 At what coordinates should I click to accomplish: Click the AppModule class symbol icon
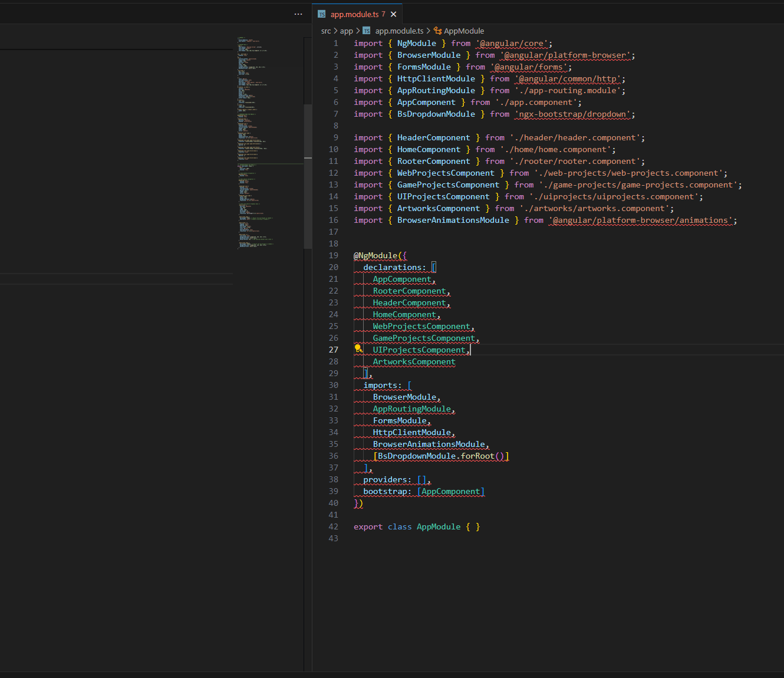click(437, 31)
